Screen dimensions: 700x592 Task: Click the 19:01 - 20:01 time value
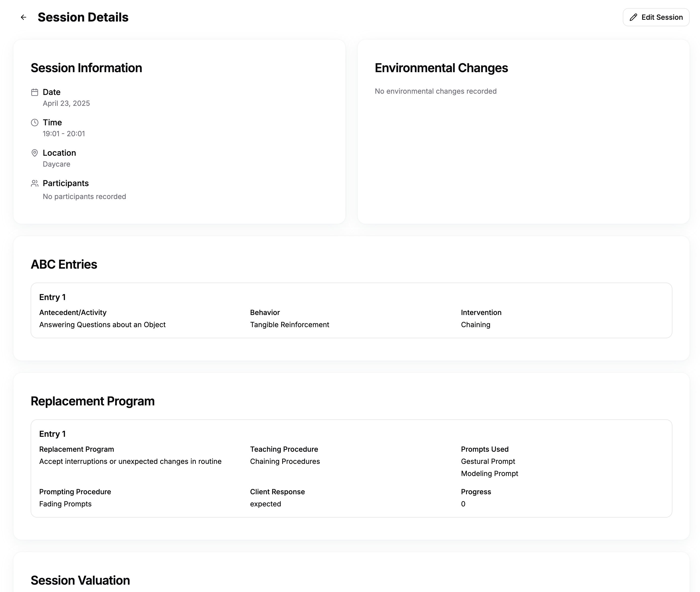[64, 134]
